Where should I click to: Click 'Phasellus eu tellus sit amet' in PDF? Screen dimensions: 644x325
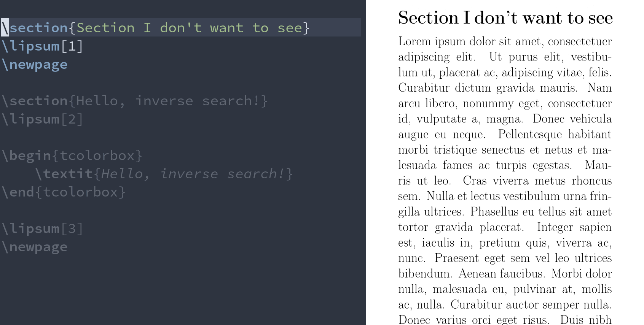541,212
